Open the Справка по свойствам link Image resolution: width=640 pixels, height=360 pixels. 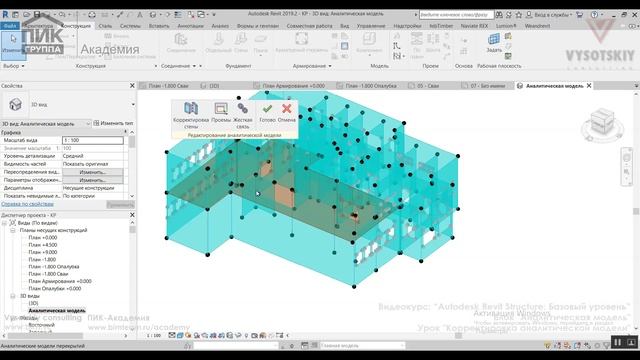pyautogui.click(x=27, y=204)
